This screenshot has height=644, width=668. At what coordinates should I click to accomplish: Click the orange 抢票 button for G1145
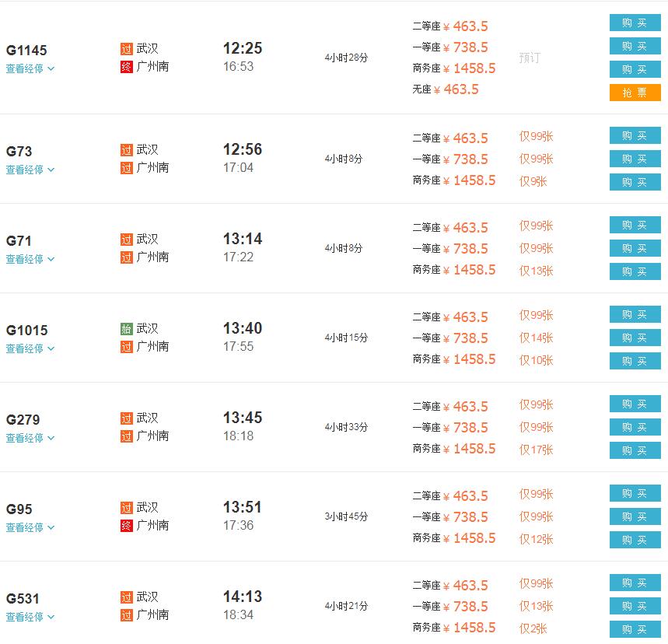(635, 93)
